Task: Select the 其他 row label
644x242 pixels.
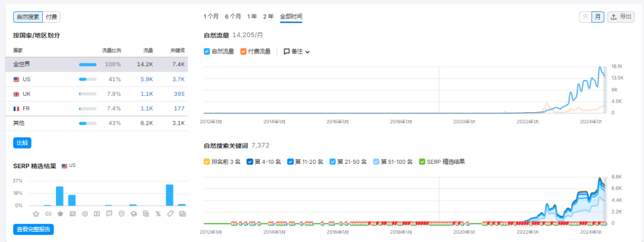Action: tap(18, 124)
